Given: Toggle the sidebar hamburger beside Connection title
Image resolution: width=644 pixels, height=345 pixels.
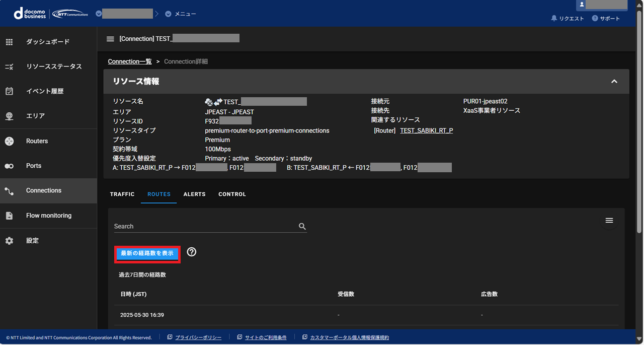Looking at the screenshot, I should [x=110, y=39].
